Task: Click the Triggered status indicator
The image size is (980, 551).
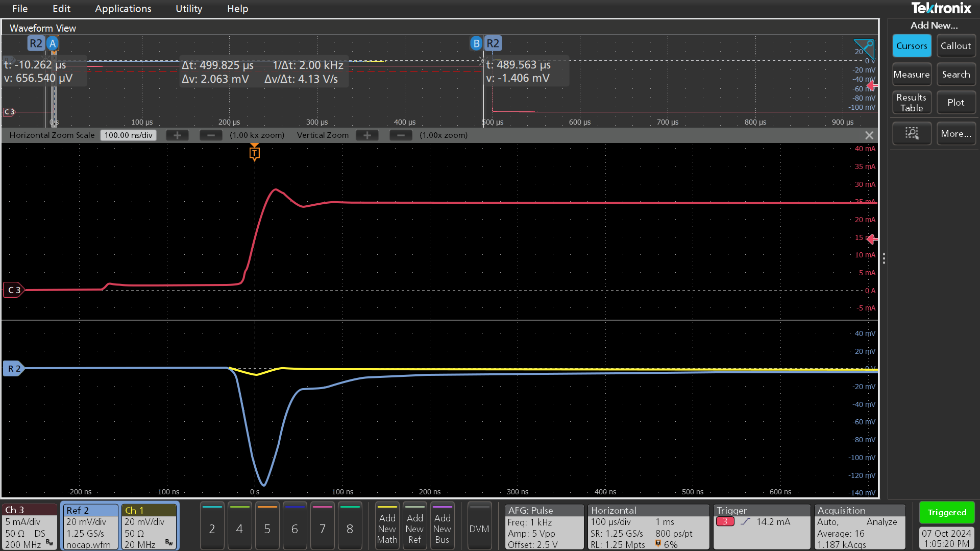Action: (x=947, y=512)
